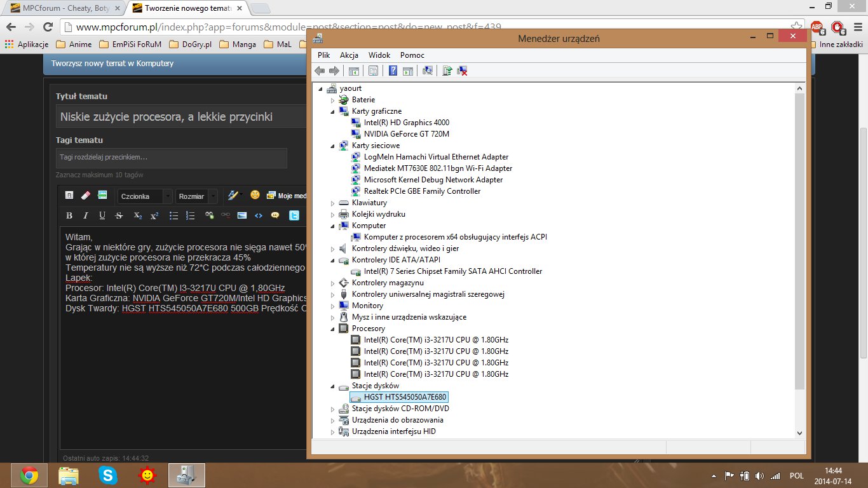Open the emoticon smiley picker
This screenshot has height=488, width=868.
pos(255,195)
